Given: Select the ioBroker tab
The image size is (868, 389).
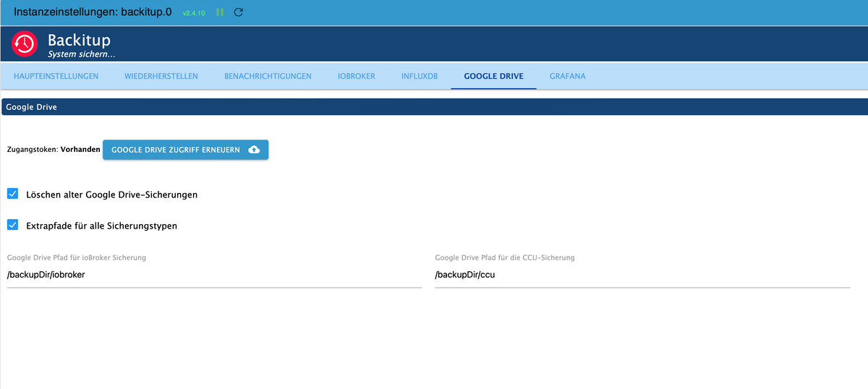Looking at the screenshot, I should coord(357,76).
